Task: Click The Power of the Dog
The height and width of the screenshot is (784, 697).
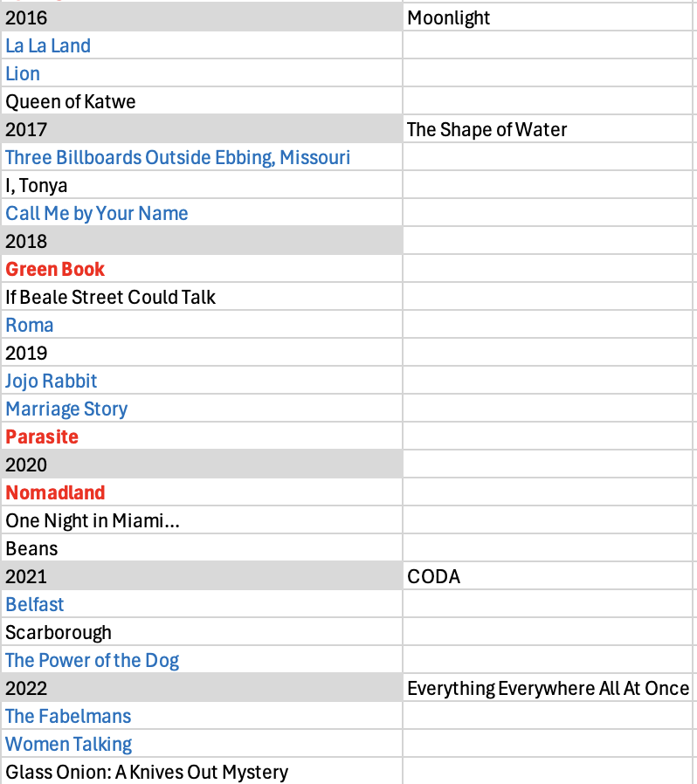Action: pos(93,660)
